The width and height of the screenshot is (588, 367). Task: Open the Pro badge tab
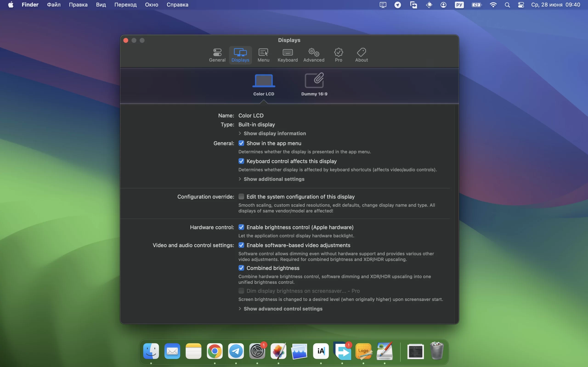(338, 55)
